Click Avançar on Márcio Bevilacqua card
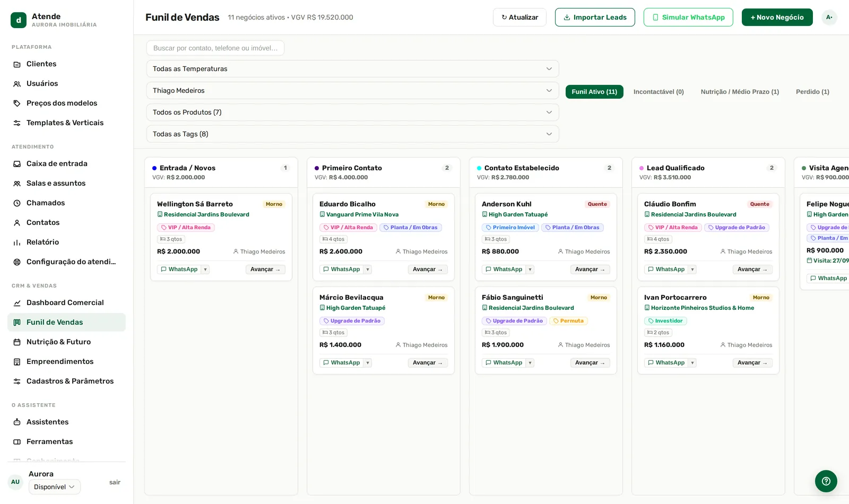Screen dimensions: 849x504 tap(428, 363)
